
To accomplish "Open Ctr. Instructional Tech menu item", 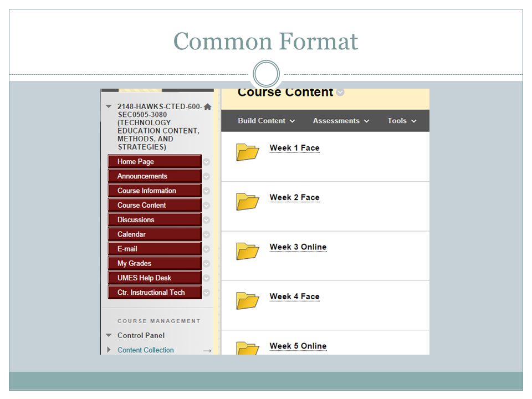I will [155, 293].
